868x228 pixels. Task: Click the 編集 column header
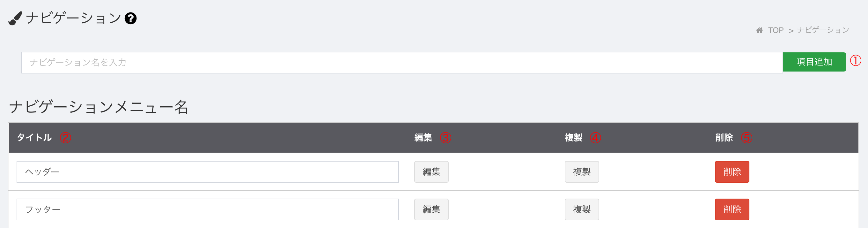point(423,138)
